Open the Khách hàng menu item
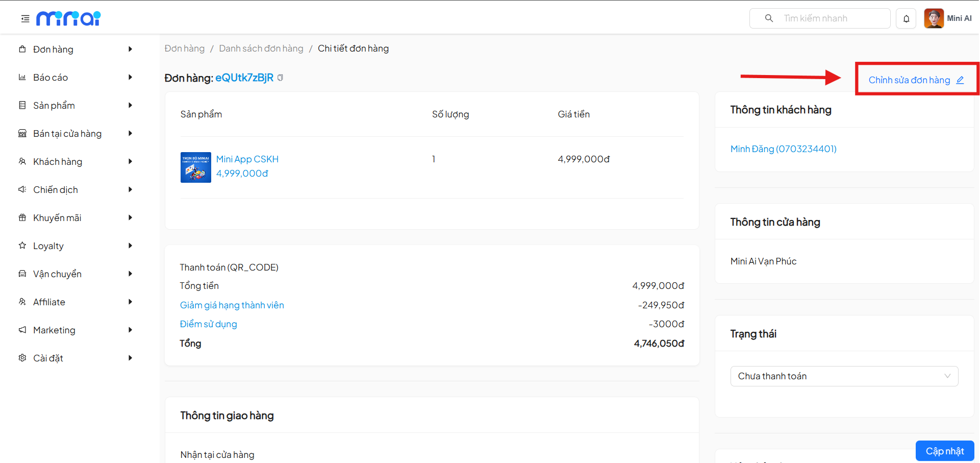The width and height of the screenshot is (980, 463). (x=58, y=162)
